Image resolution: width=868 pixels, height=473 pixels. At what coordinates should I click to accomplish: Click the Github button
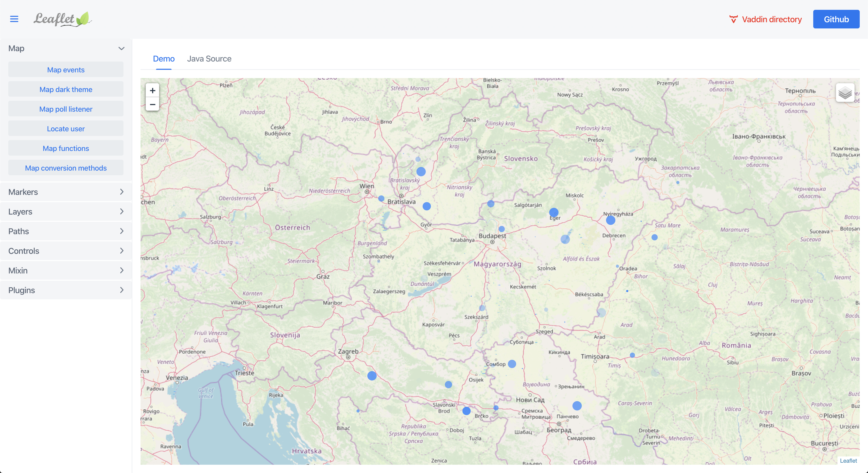click(836, 19)
